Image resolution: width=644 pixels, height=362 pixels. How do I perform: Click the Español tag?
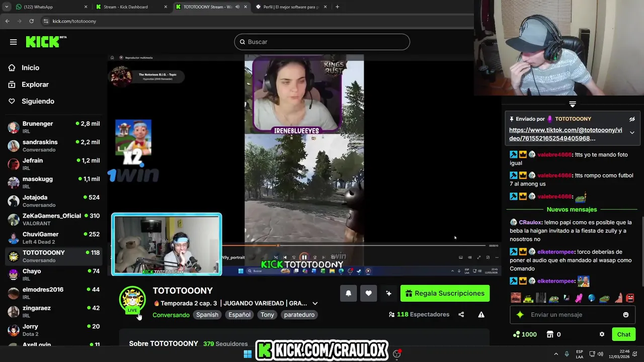pos(239,315)
